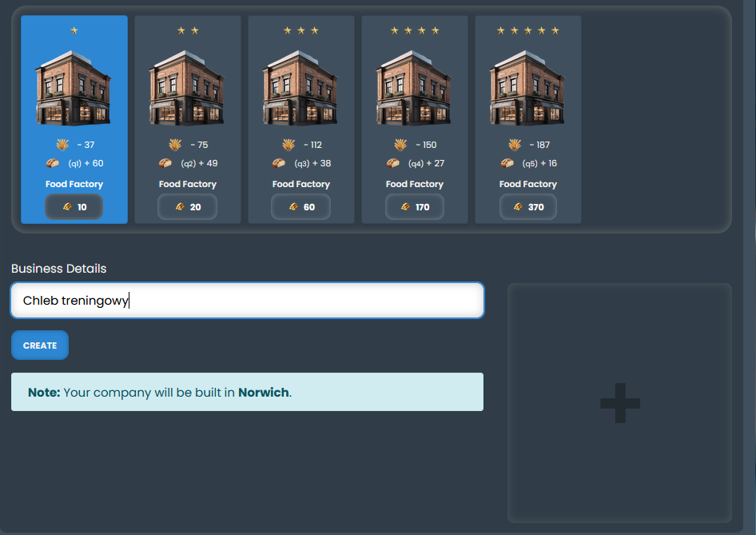Click the bread icon beside (q2) + 49
This screenshot has width=756, height=535.
(165, 163)
